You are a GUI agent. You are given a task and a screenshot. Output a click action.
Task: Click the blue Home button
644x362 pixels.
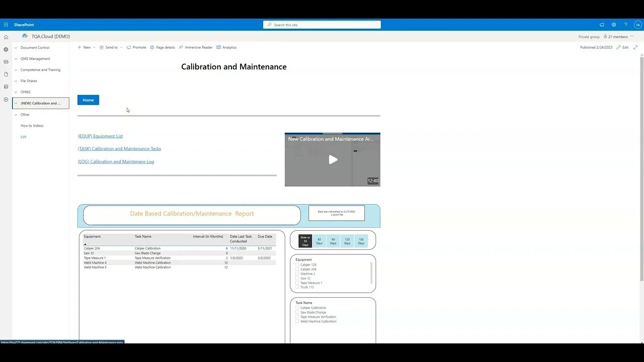pos(88,100)
